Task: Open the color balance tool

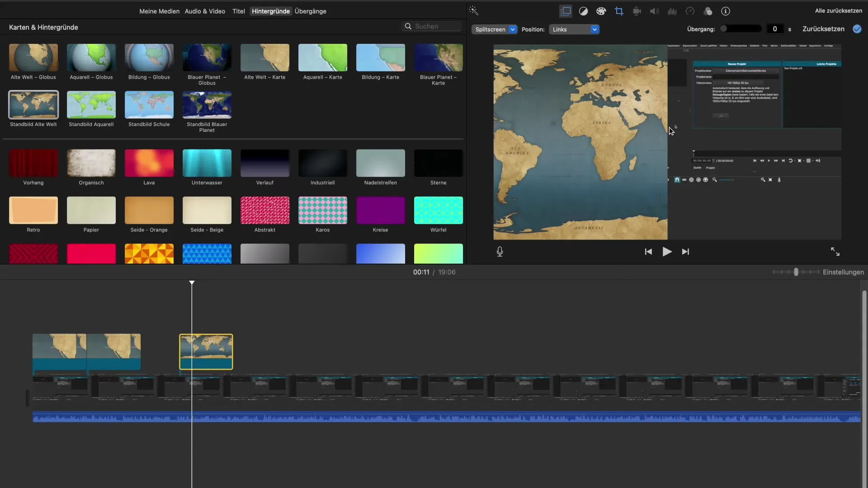Action: click(583, 11)
